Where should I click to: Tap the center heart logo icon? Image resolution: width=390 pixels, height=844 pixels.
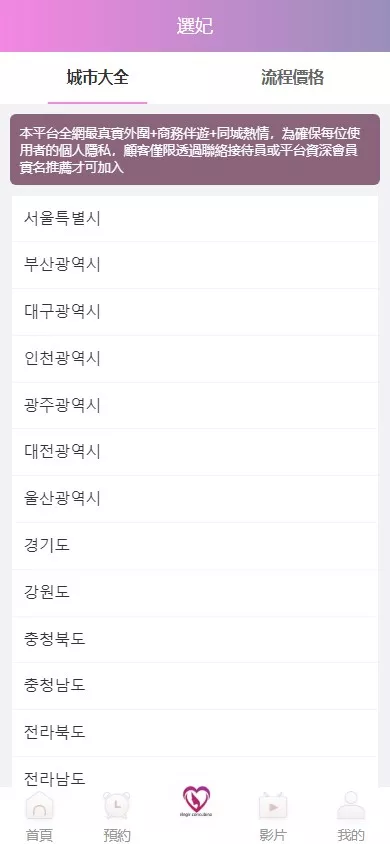196,801
